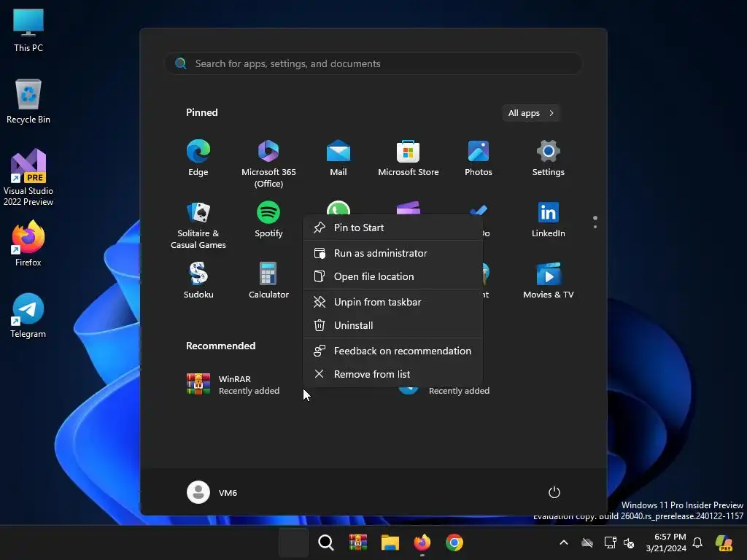Image resolution: width=747 pixels, height=560 pixels.
Task: Open Edge from pinned apps
Action: tap(198, 158)
